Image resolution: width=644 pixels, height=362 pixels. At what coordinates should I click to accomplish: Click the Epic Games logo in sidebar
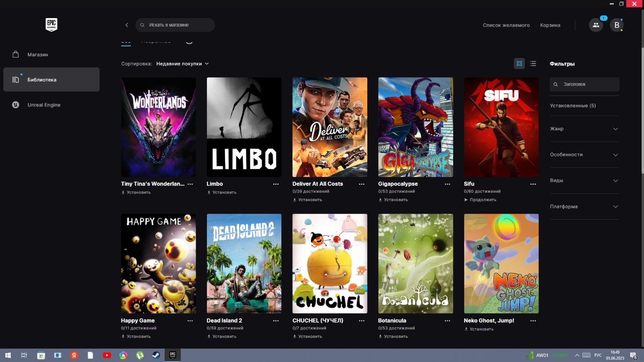point(52,25)
